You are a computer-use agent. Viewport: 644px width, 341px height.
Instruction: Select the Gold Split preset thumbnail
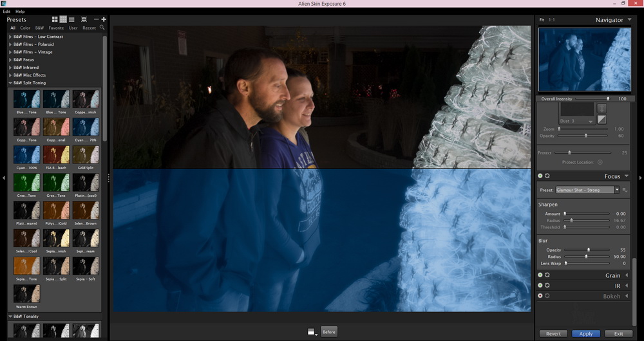86,154
